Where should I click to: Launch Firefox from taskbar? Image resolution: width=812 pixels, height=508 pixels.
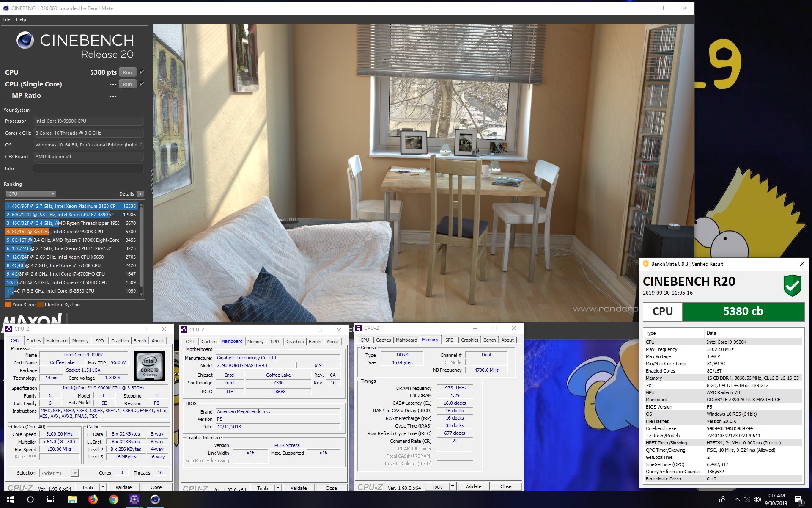pos(93,500)
